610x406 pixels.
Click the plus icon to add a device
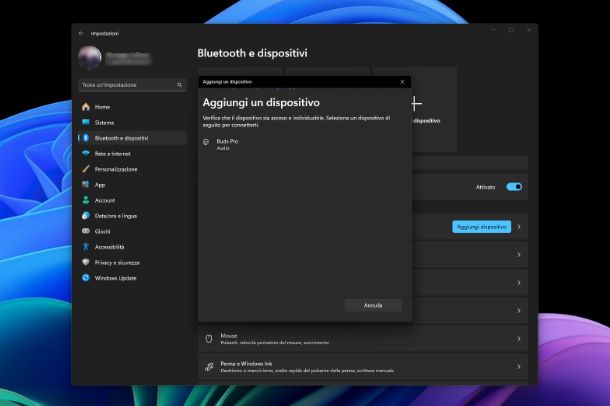pos(416,104)
